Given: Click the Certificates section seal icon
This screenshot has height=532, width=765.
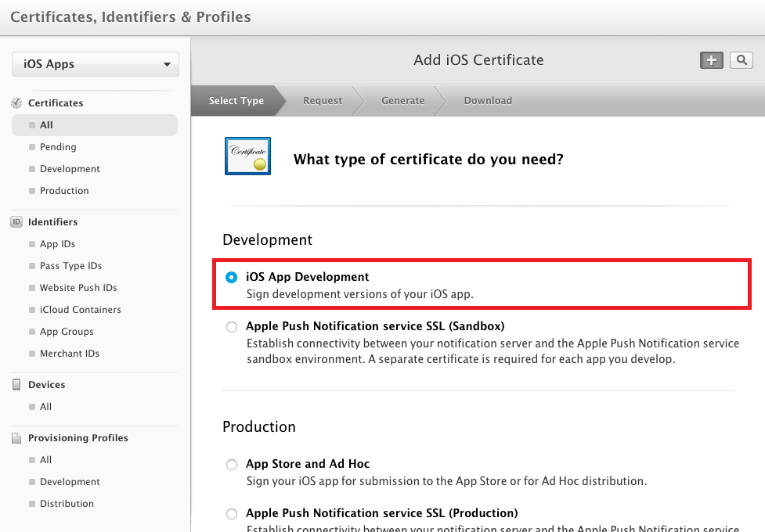Looking at the screenshot, I should (x=16, y=103).
